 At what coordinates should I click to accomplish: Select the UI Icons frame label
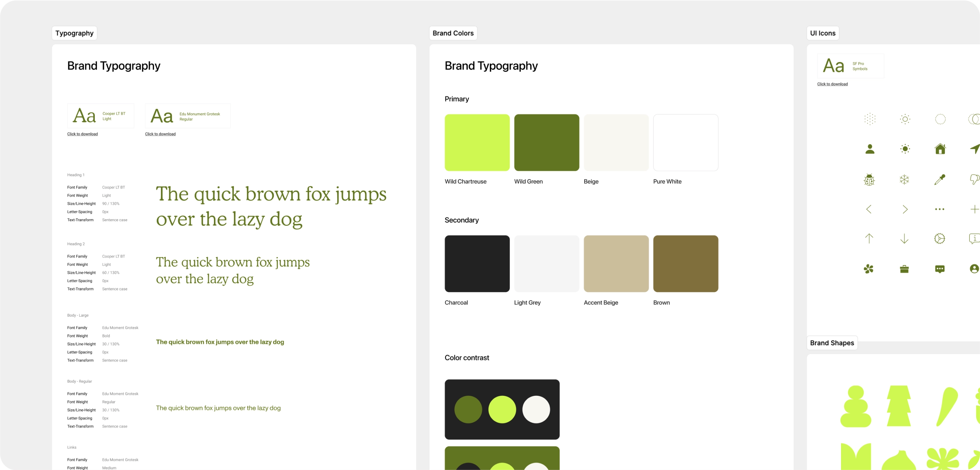[x=823, y=33]
